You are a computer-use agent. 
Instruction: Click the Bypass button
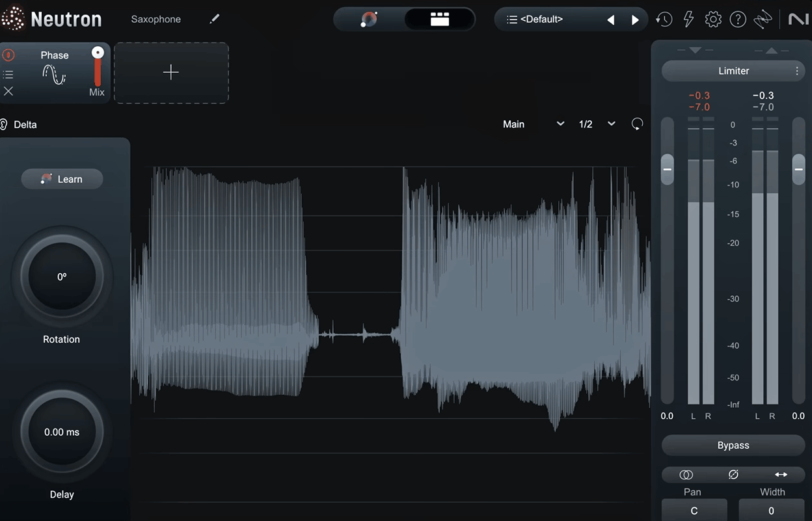[733, 446]
